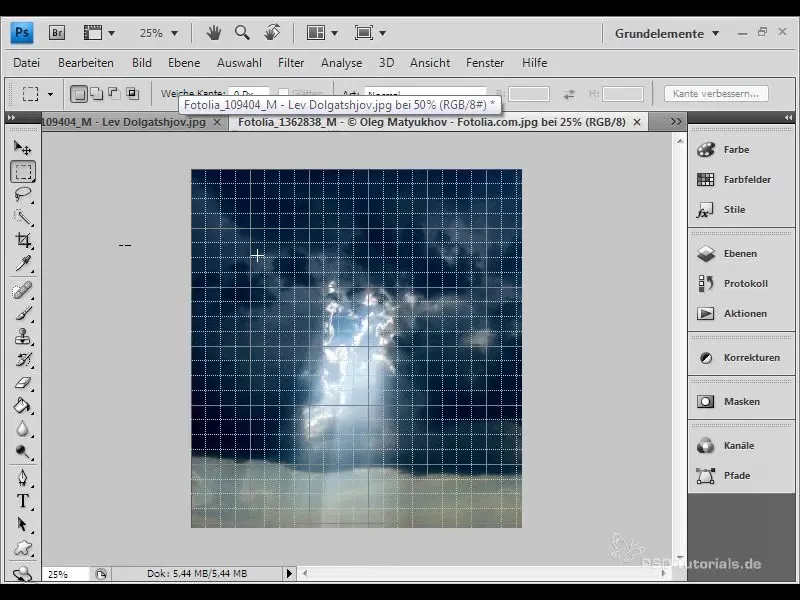Open the Fenster menu
Viewport: 800px width, 600px height.
(485, 63)
